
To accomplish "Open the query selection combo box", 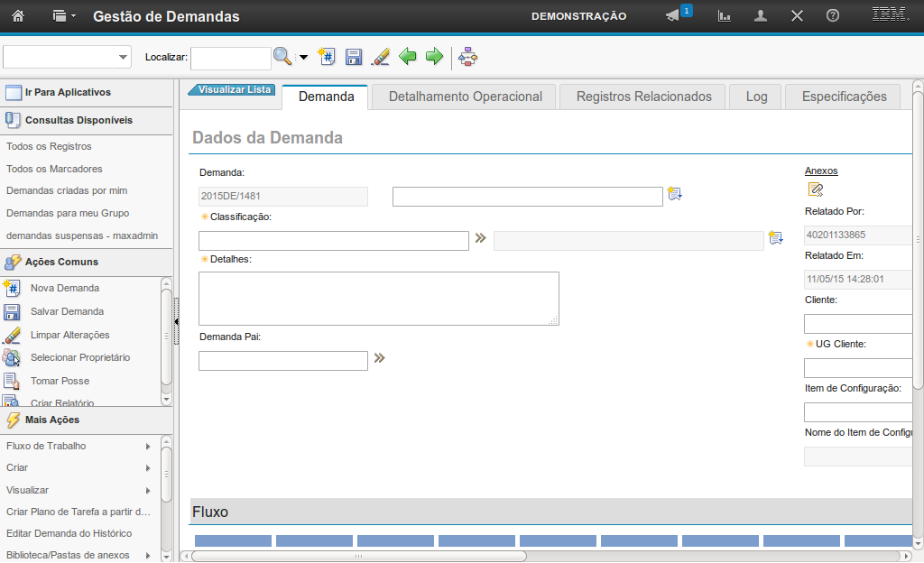I will coord(67,57).
